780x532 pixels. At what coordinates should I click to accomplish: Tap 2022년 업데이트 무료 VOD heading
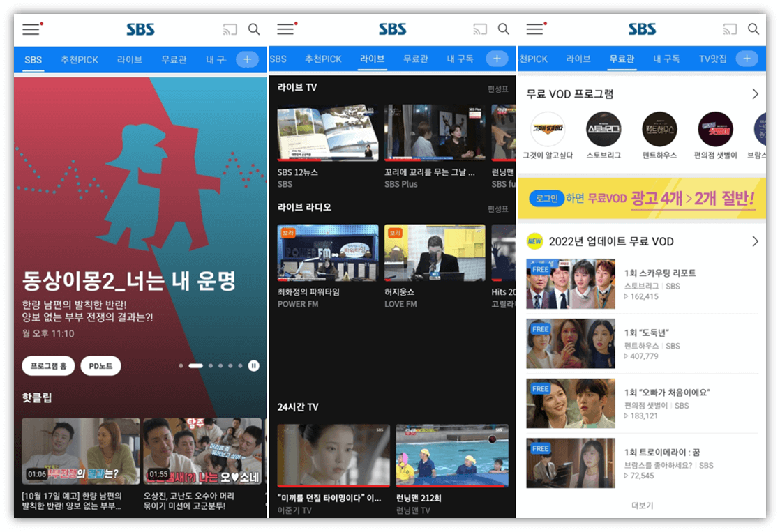611,242
